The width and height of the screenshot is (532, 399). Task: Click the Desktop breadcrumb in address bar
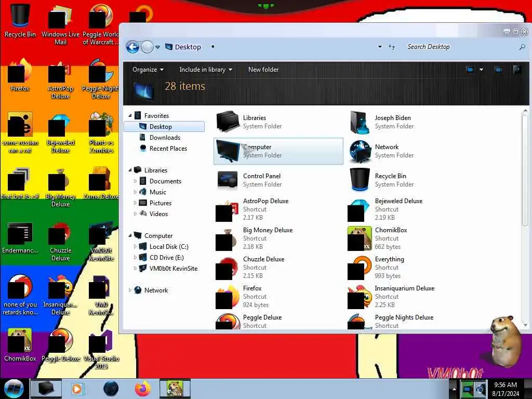coord(188,47)
